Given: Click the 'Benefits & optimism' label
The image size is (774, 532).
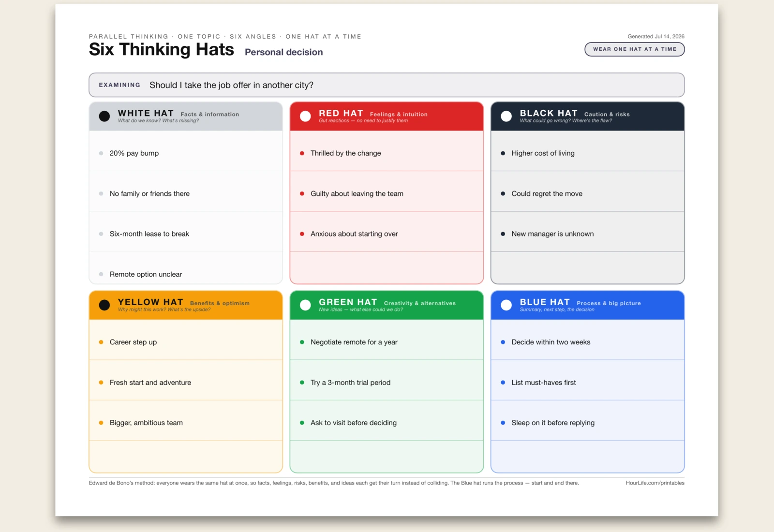Looking at the screenshot, I should pos(220,304).
